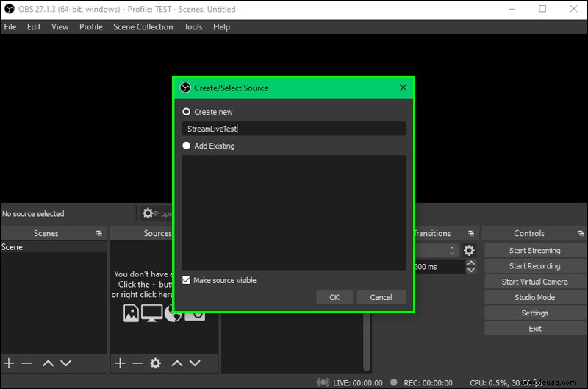Decrease transition duration with down arrow

coord(471,270)
